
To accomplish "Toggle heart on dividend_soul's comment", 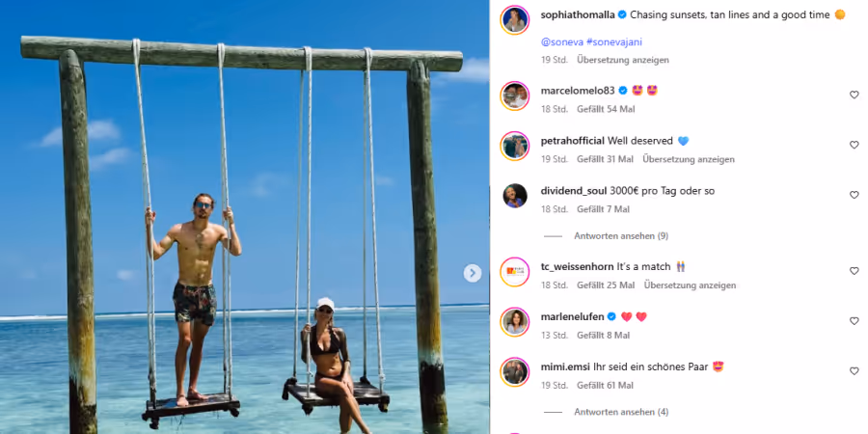I will [x=854, y=195].
